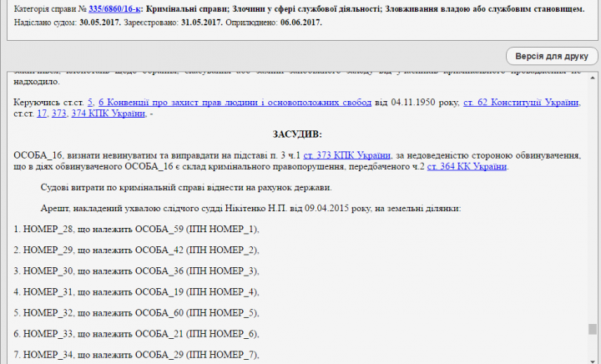The width and height of the screenshot is (601, 364).
Task: Follow the 'ст. 373 КПК України' link
Action: (346, 155)
